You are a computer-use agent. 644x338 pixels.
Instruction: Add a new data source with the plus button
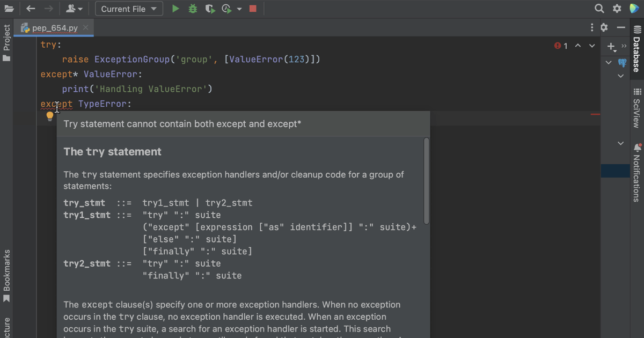(x=611, y=46)
